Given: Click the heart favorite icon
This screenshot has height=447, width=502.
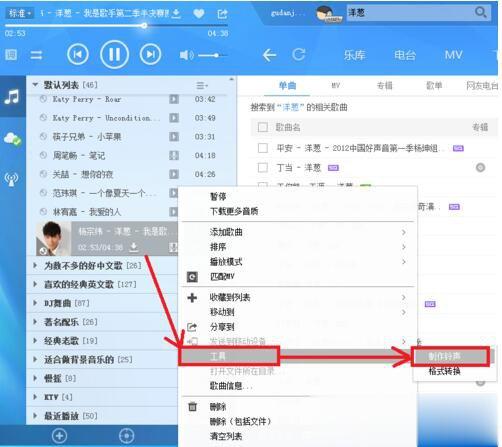Looking at the screenshot, I should click(199, 14).
